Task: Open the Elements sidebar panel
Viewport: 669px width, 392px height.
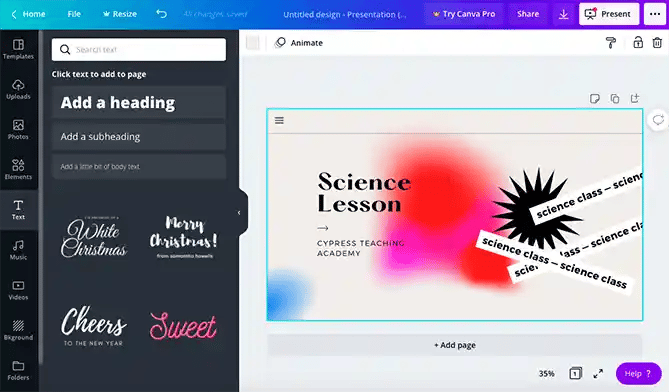Action: (18, 169)
